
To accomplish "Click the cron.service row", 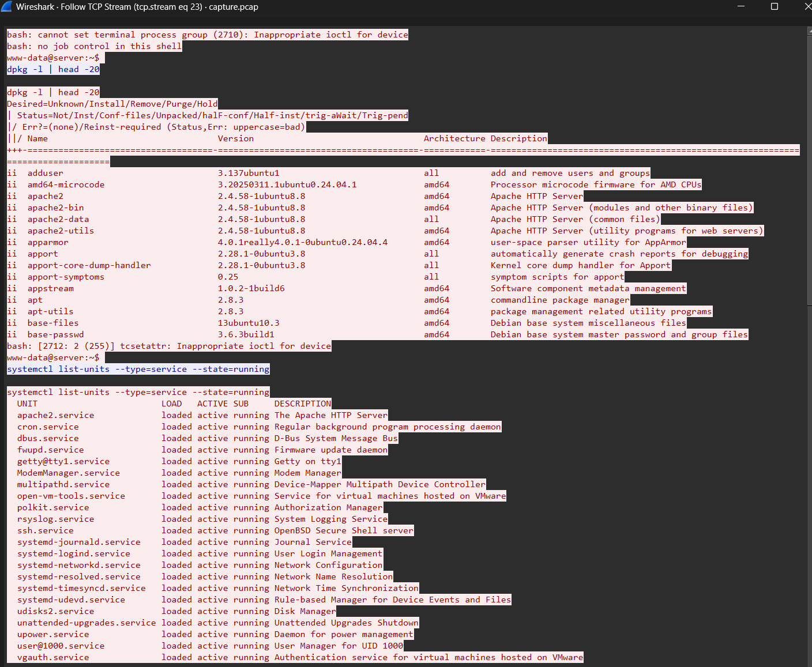I will point(48,426).
